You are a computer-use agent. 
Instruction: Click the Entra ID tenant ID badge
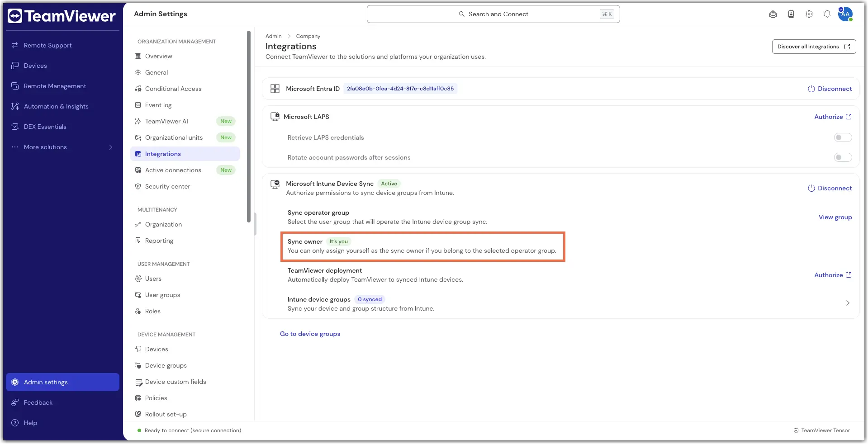[x=400, y=89]
